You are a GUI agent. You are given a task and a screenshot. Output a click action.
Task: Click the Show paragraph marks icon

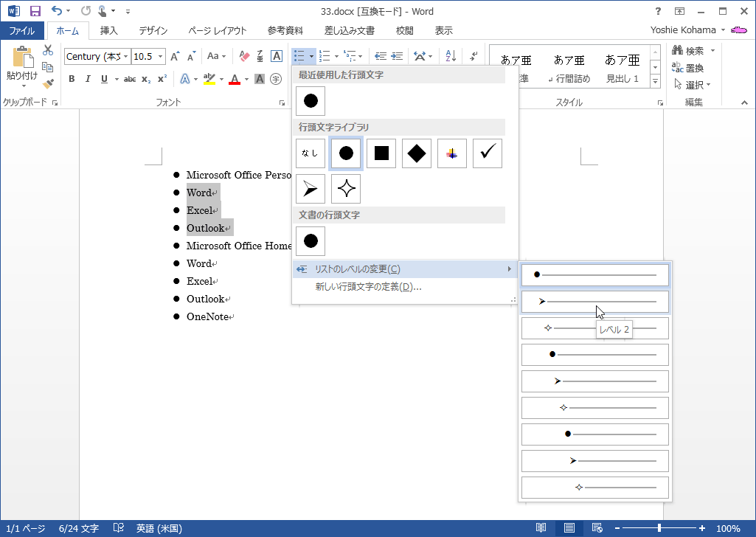pyautogui.click(x=474, y=56)
